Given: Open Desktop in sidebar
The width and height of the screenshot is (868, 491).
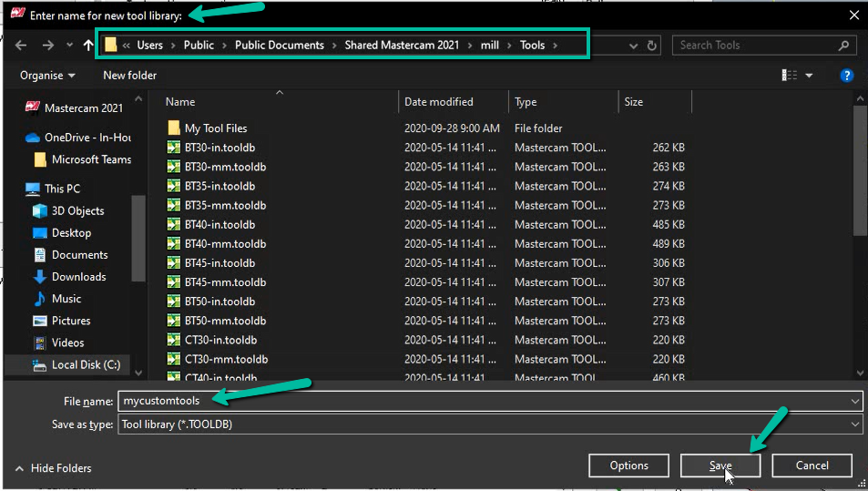Looking at the screenshot, I should (62, 233).
